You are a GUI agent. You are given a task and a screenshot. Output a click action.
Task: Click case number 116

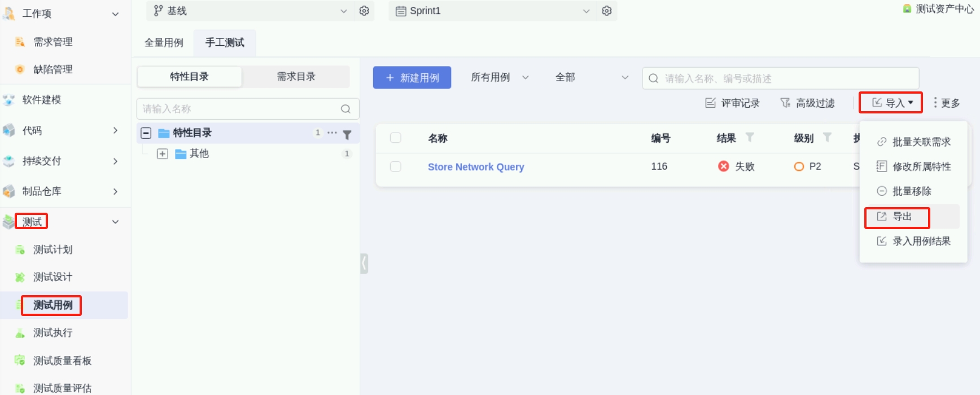659,166
